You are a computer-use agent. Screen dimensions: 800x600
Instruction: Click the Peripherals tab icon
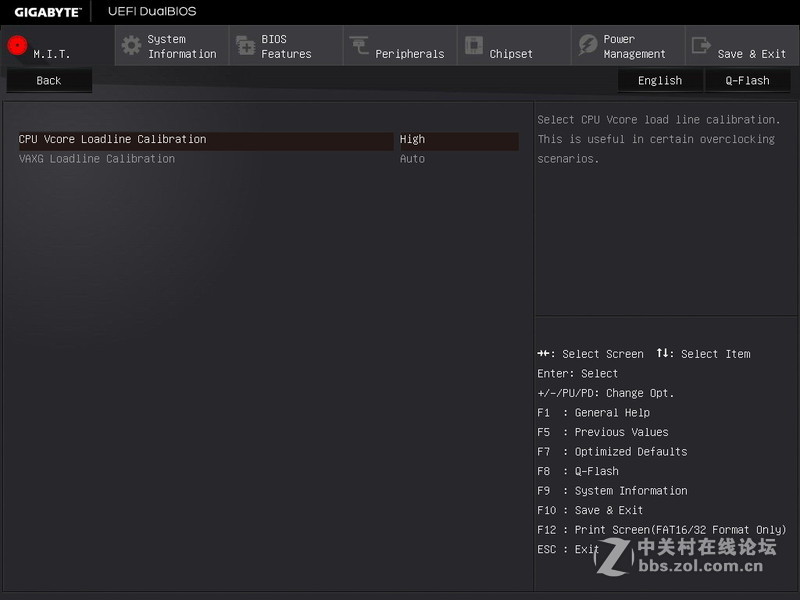point(359,46)
